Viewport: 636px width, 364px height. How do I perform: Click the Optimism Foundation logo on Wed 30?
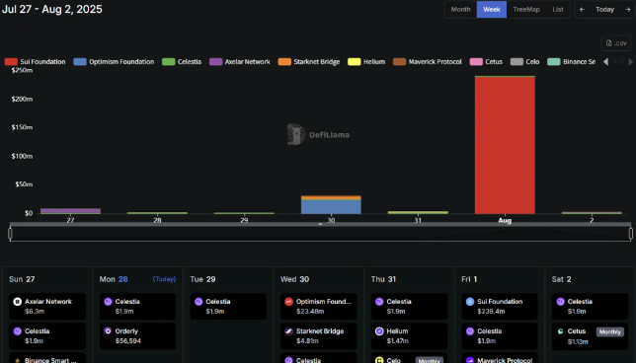(288, 302)
